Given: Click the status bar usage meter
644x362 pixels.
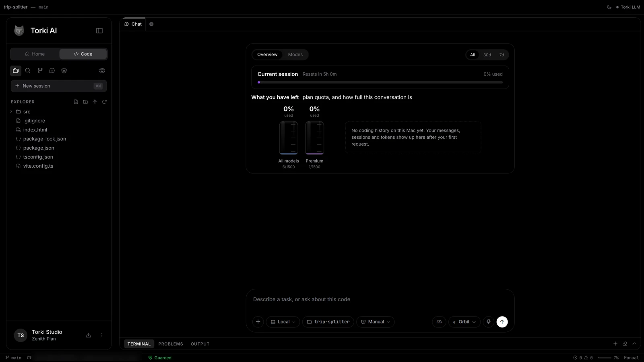Looking at the screenshot, I should pos(608,358).
